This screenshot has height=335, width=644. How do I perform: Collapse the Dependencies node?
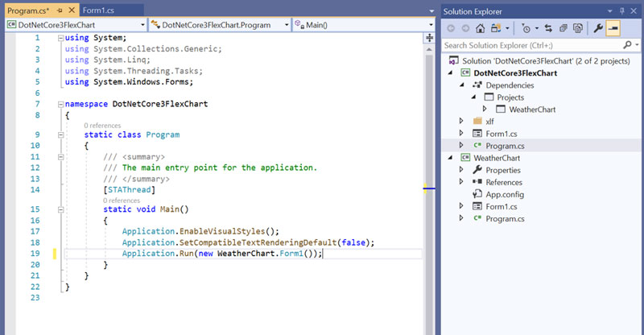pos(462,85)
